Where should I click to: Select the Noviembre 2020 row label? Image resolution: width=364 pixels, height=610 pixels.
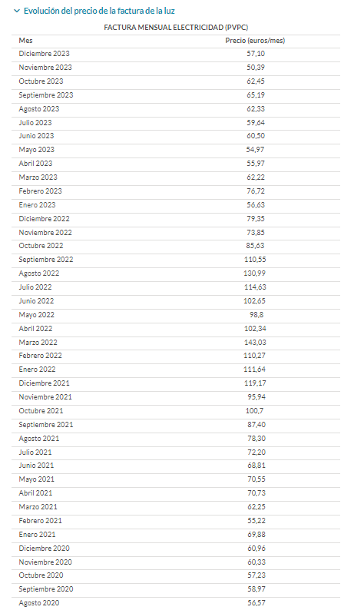(x=45, y=562)
